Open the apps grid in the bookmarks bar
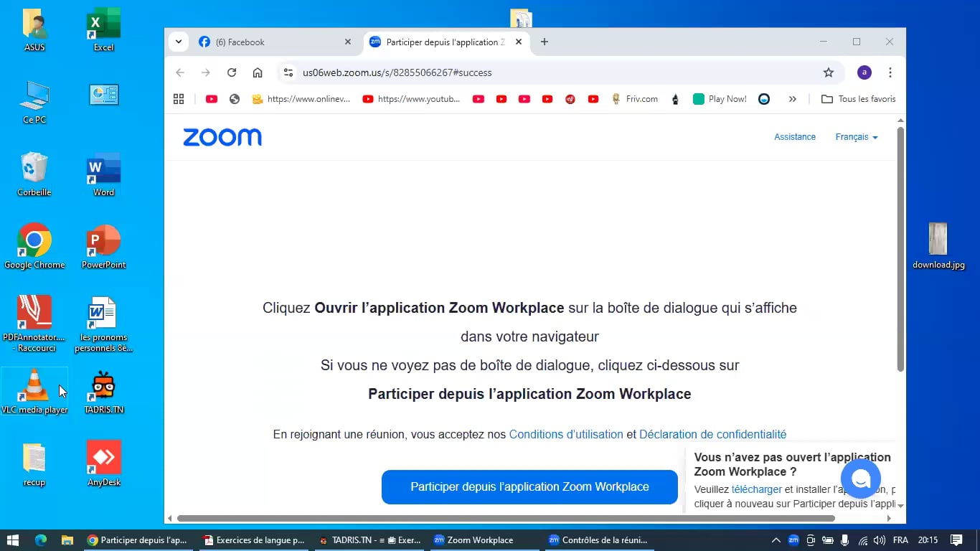The height and width of the screenshot is (551, 980). pos(179,99)
